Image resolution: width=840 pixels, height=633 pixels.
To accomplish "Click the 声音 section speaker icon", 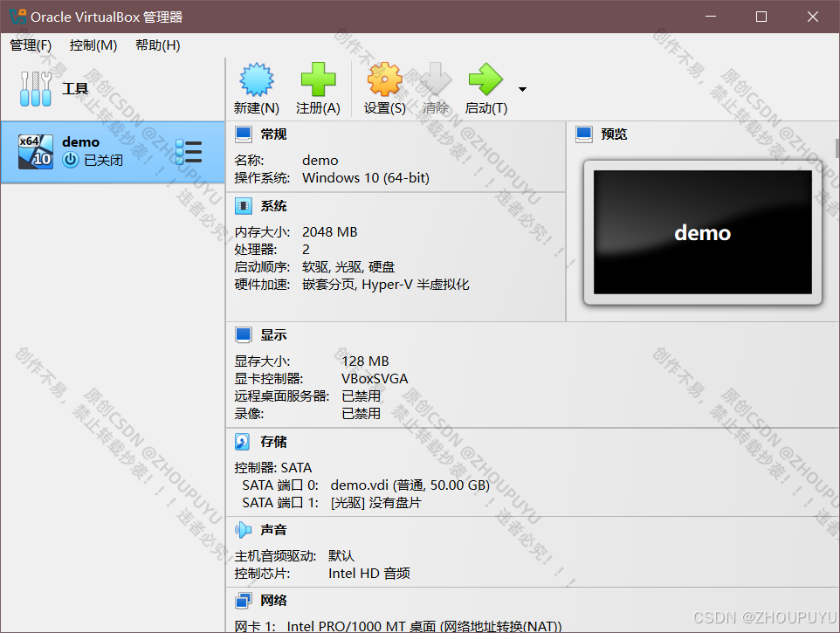I will click(244, 530).
